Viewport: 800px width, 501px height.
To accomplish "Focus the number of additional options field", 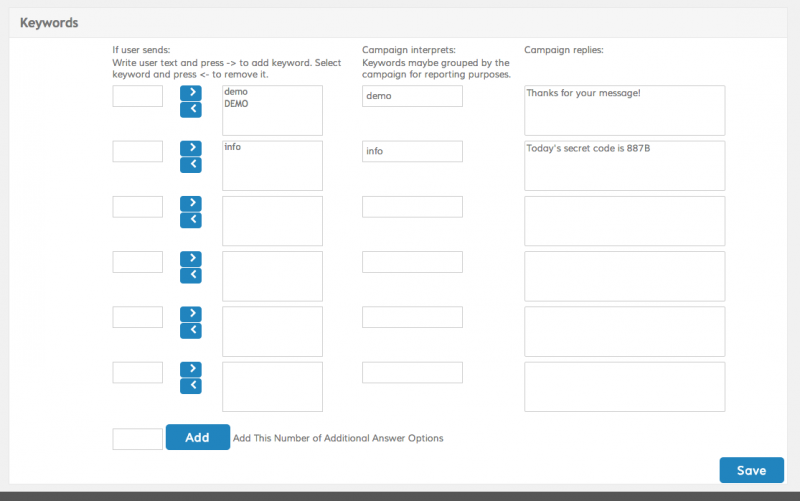I will (137, 438).
